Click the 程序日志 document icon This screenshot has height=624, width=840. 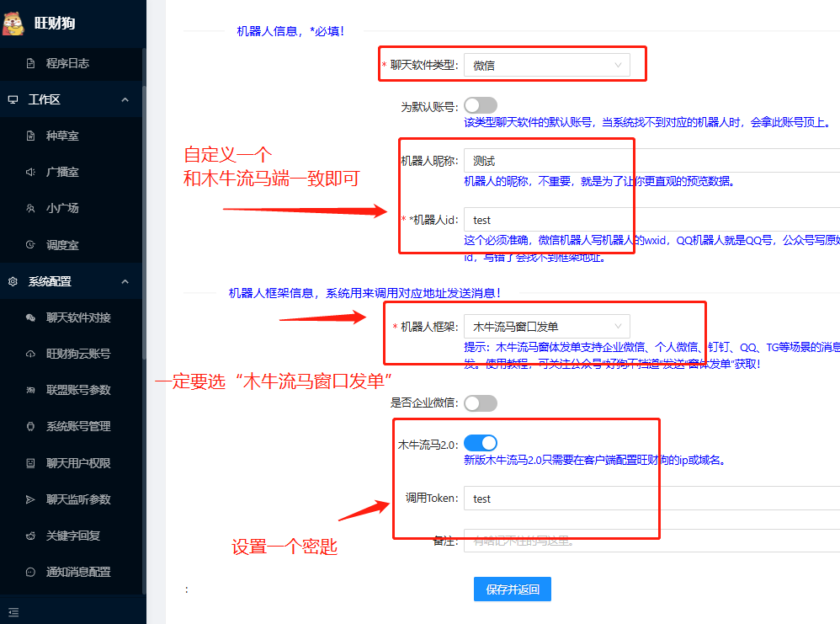31,63
